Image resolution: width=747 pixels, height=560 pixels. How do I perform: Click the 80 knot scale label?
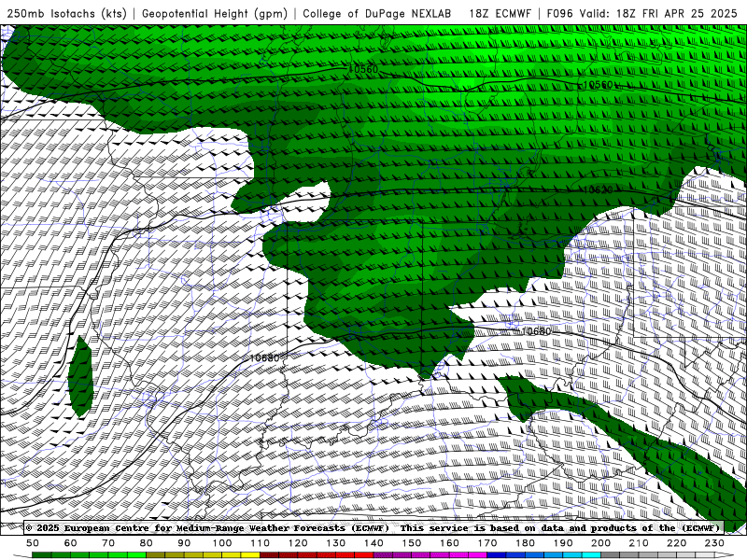[x=147, y=543]
